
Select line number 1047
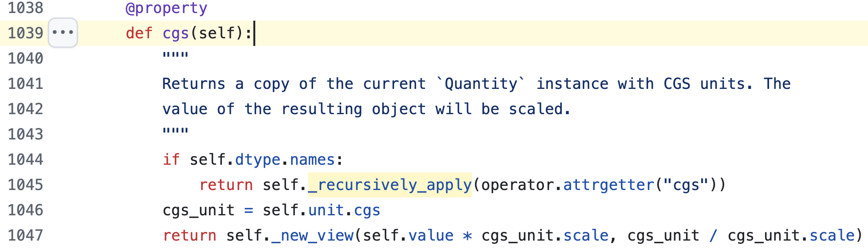25,235
